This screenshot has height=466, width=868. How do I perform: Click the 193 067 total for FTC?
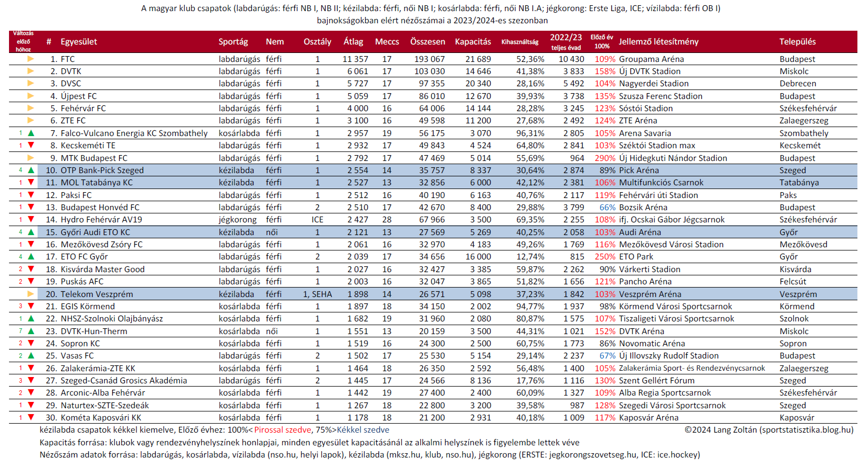[429, 59]
